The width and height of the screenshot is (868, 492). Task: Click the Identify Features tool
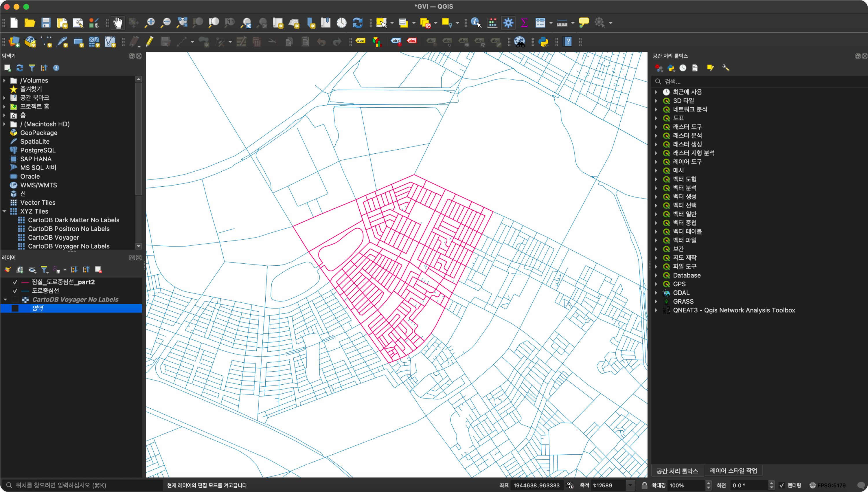click(476, 23)
